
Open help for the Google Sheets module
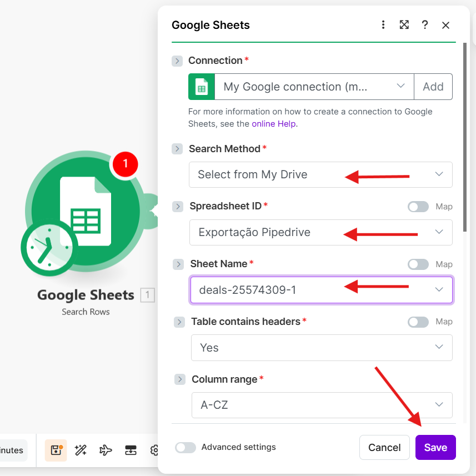point(425,25)
